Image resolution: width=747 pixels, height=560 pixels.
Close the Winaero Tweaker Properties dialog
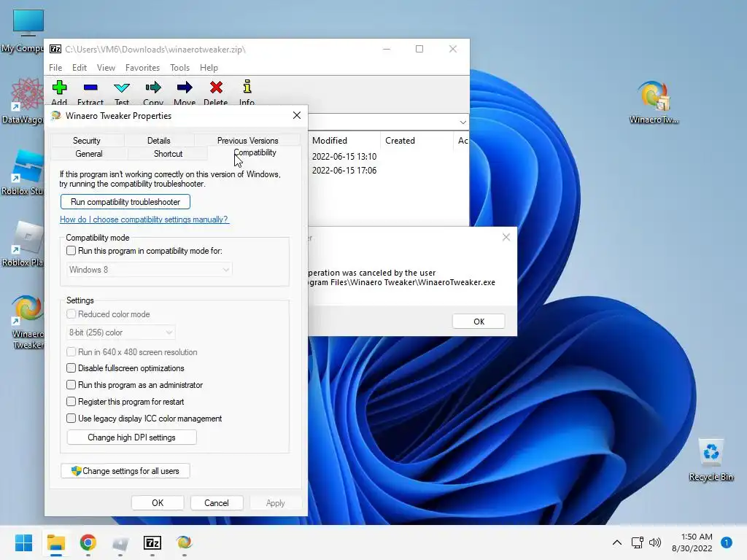coord(297,116)
